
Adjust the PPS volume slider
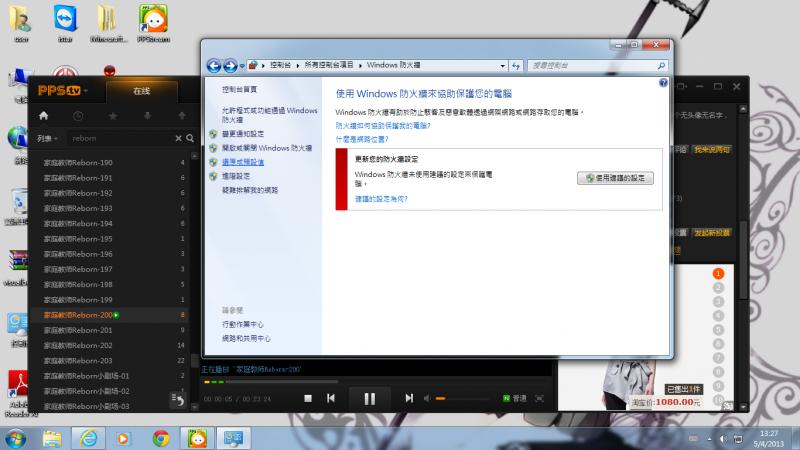pos(462,398)
